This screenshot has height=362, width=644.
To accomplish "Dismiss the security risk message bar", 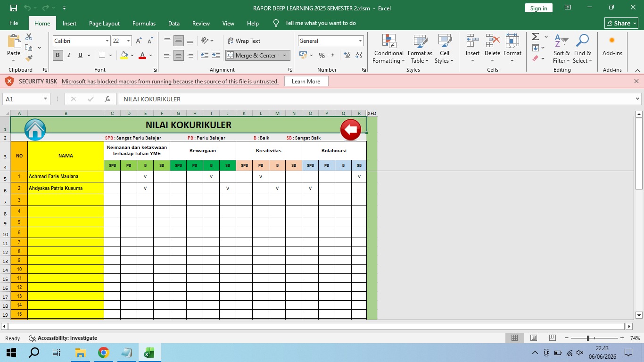I will pos(636,81).
